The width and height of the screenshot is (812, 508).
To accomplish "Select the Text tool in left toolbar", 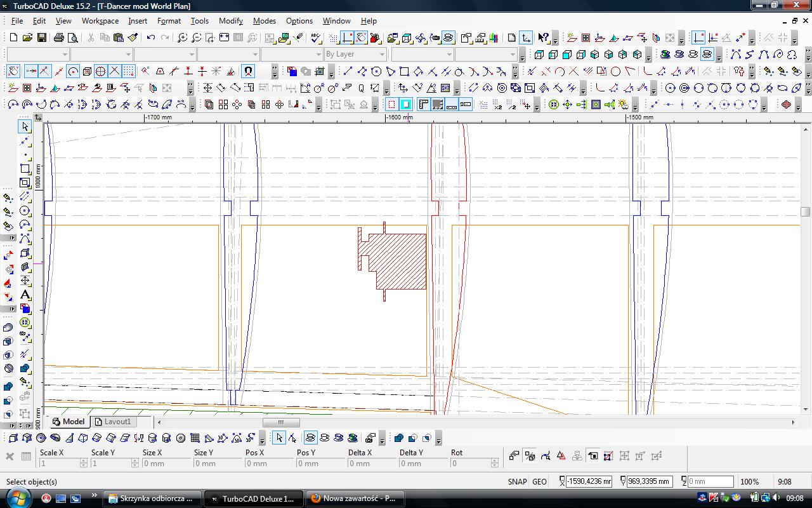I will (x=25, y=295).
